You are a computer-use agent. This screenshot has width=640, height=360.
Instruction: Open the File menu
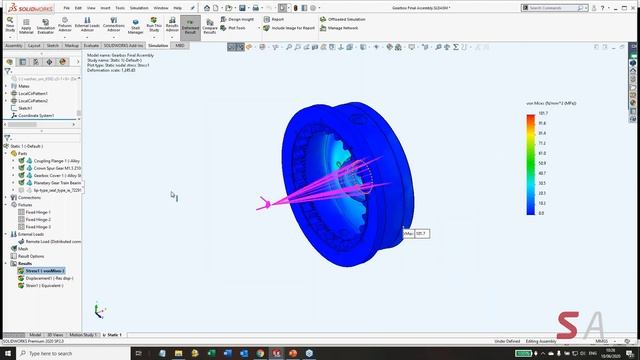click(67, 8)
